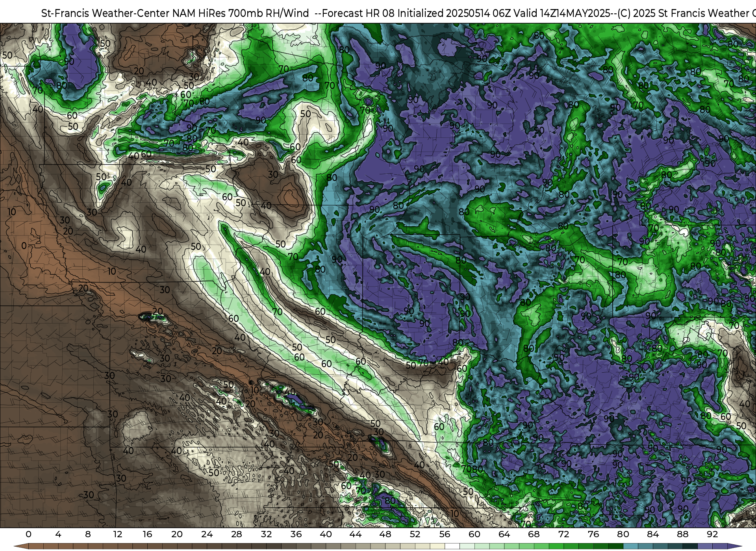Click colorbar tick label "64"
The image size is (756, 551).
[x=504, y=534]
